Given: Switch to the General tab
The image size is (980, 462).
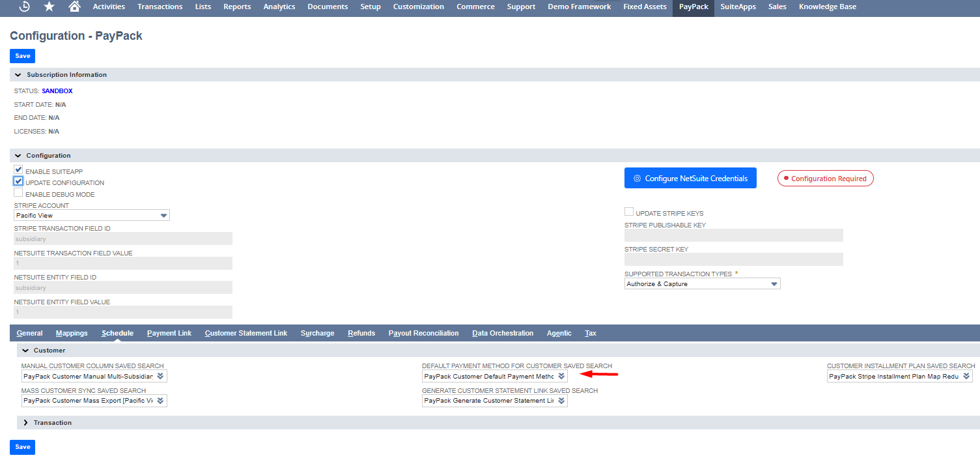Looking at the screenshot, I should point(30,333).
